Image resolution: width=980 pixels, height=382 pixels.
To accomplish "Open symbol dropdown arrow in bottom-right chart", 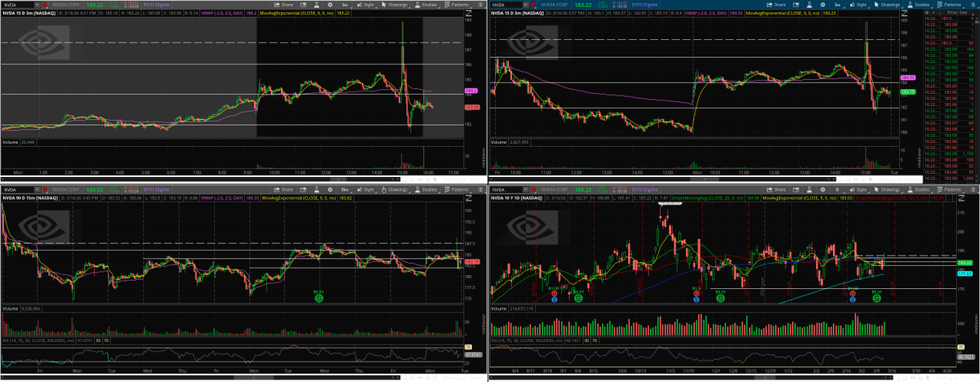I will (525, 189).
